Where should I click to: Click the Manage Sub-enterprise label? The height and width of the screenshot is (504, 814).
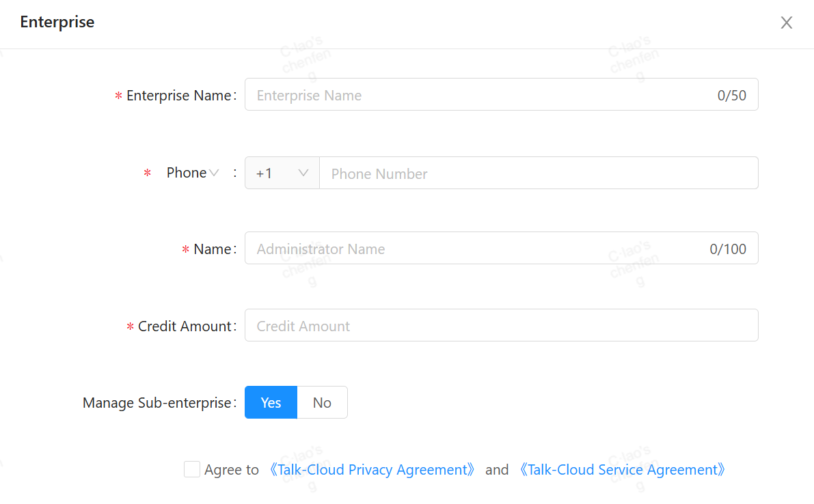coord(157,403)
